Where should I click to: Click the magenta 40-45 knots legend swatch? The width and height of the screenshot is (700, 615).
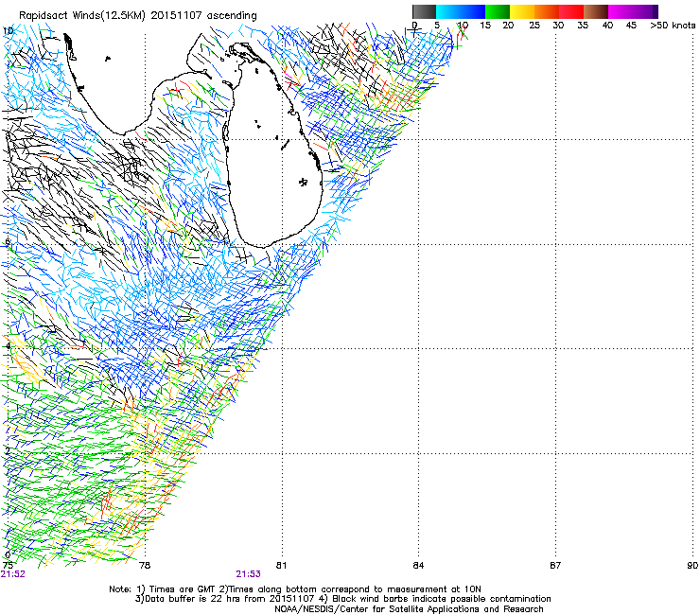[x=621, y=11]
